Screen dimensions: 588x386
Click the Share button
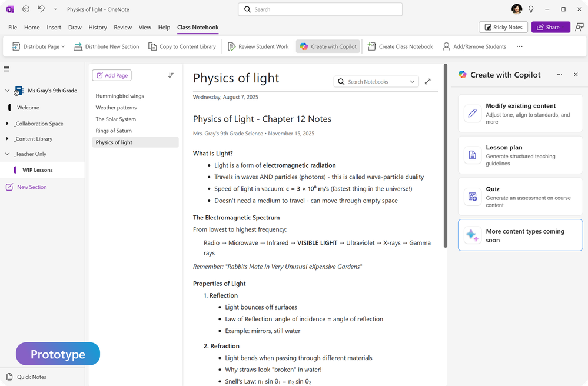(550, 27)
